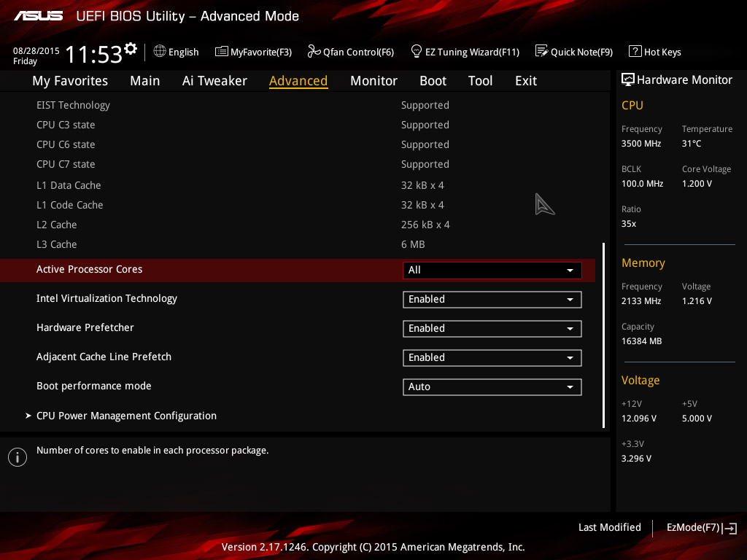Go to the Boot tab
747x560 pixels.
[433, 81]
